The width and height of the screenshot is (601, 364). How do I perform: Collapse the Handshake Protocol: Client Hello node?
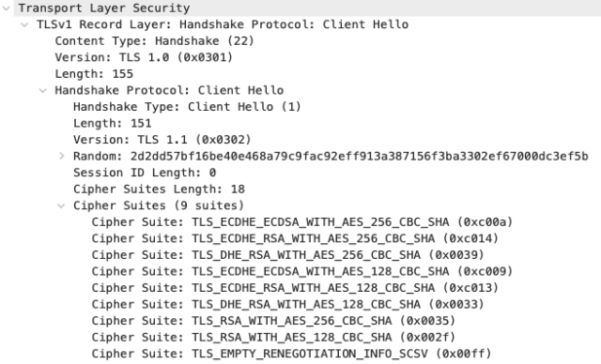43,91
